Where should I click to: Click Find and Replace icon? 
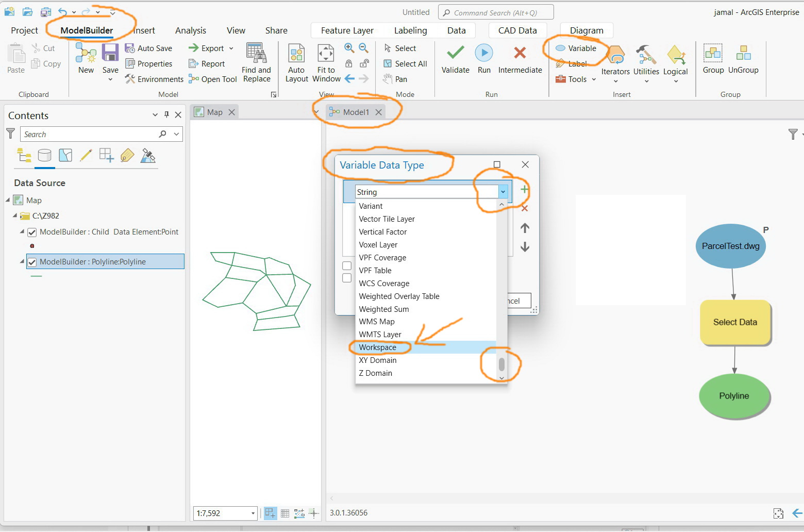[x=256, y=53]
